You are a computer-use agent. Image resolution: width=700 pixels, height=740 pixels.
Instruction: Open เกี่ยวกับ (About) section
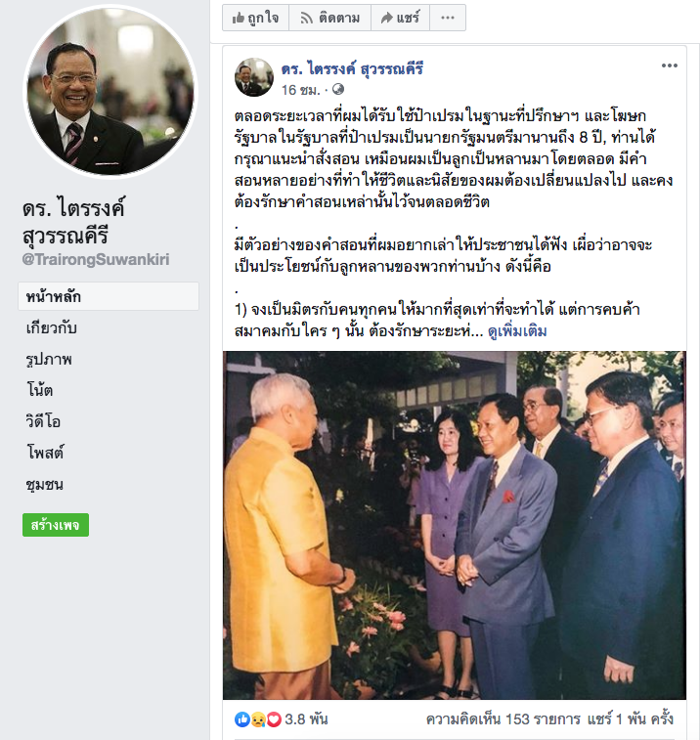52,327
